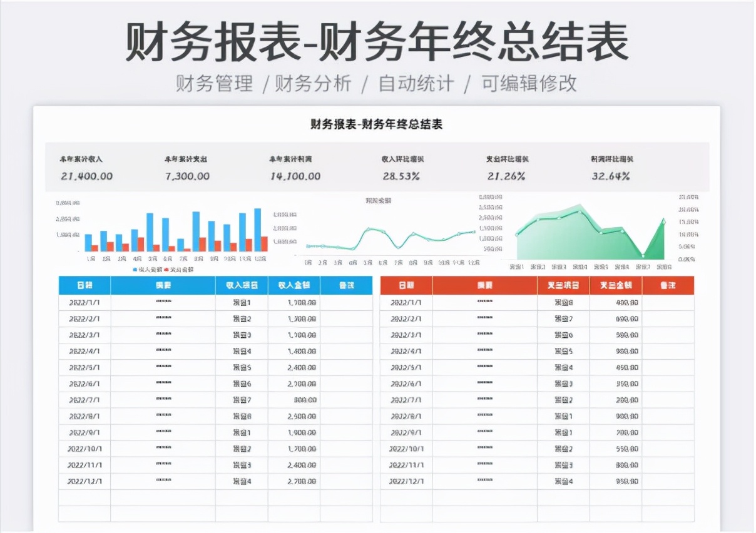This screenshot has height=533, width=756.
Task: Click the 利润金额 title above the line chart
Action: (378, 200)
